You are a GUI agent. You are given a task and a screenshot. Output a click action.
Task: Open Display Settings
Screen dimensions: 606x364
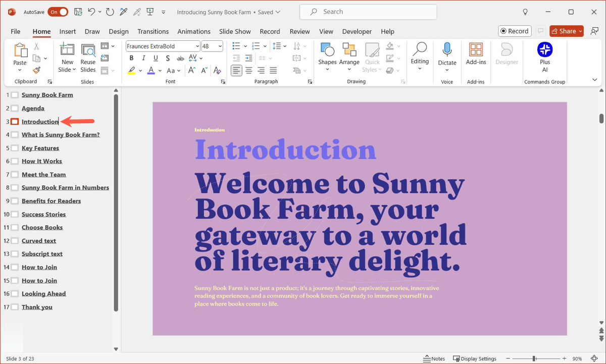(x=475, y=358)
